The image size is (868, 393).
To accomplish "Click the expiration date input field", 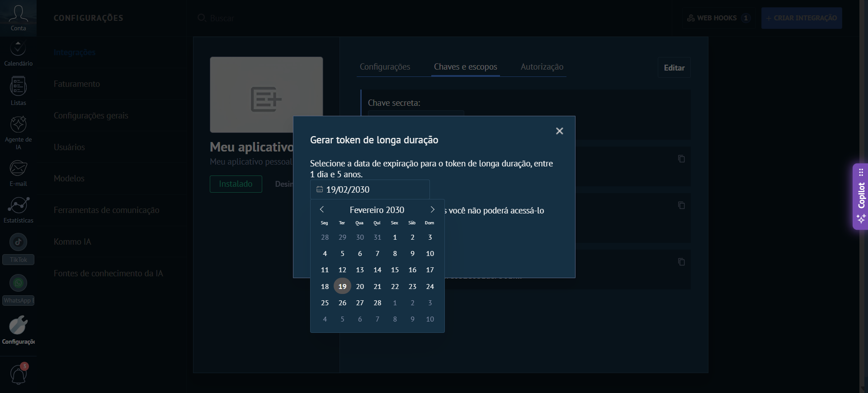I will click(x=370, y=189).
